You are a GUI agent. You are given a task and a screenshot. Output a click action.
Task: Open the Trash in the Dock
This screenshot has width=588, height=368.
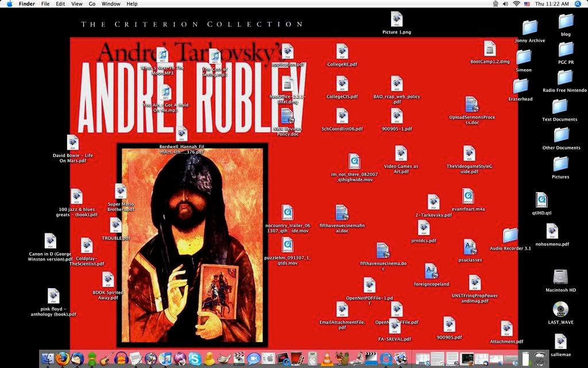(x=540, y=359)
